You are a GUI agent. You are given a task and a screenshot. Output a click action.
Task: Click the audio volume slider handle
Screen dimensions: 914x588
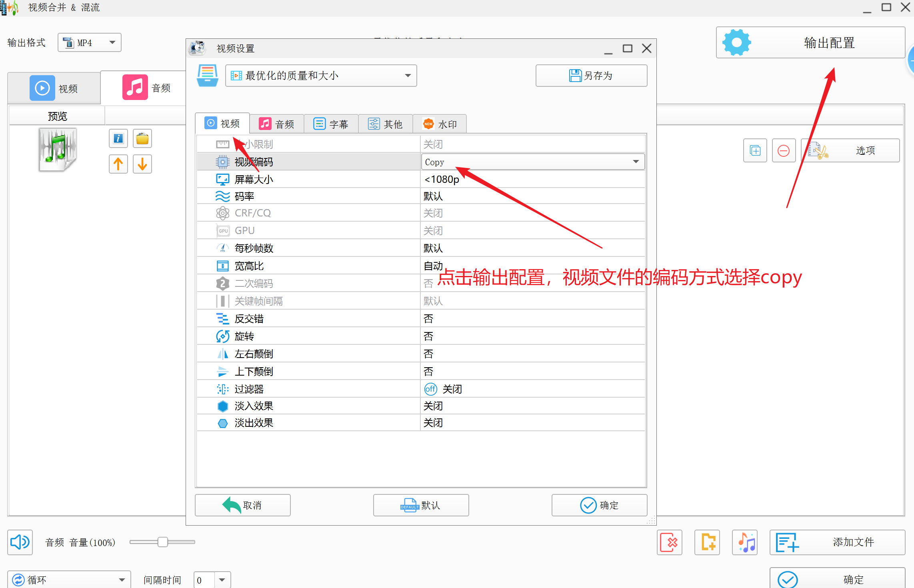click(x=162, y=542)
